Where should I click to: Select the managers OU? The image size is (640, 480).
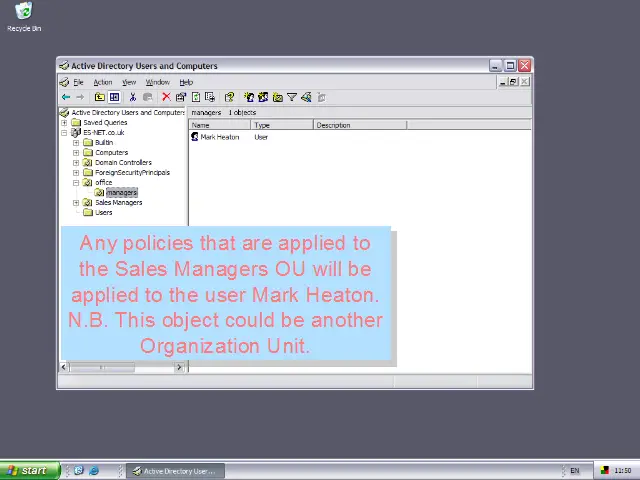[x=122, y=192]
